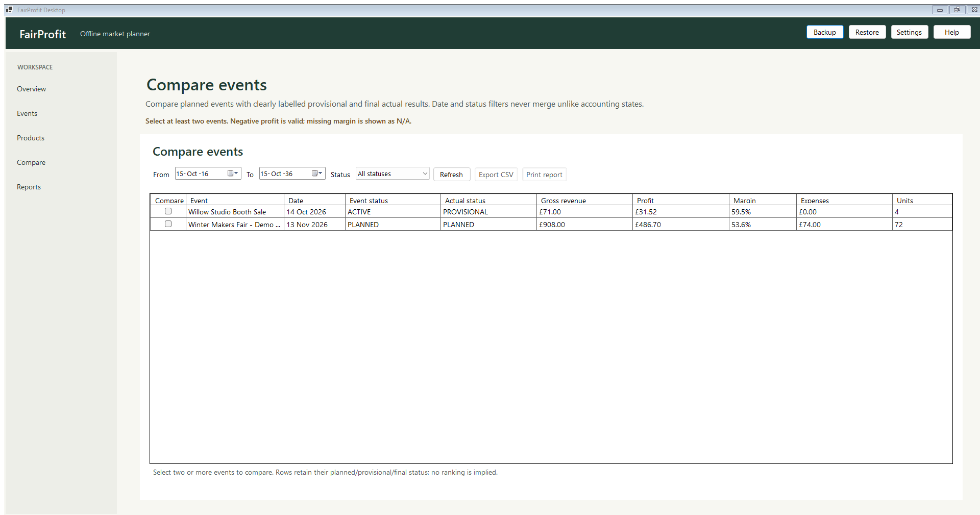Open Overview in the workspace sidebar

(x=31, y=89)
